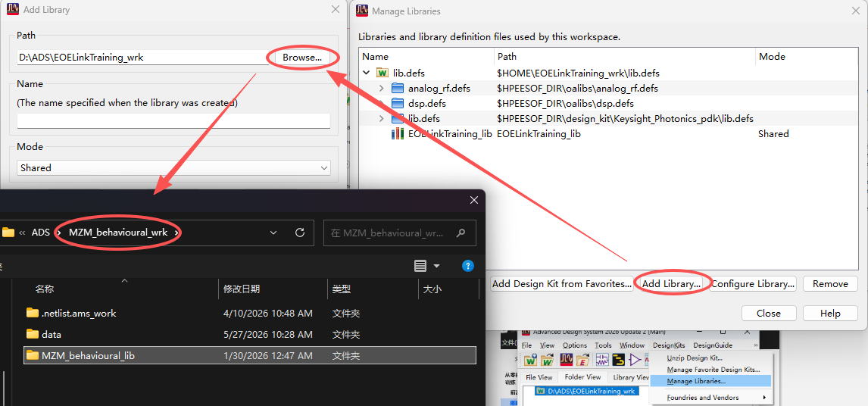Open the Window menu in ADS main window
The image size is (868, 406).
coord(632,345)
